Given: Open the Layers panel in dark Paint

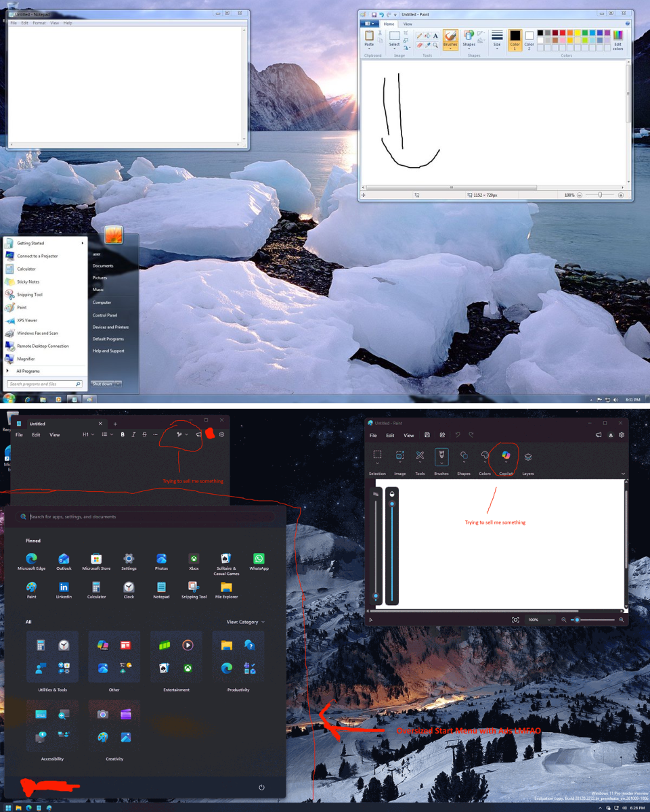Looking at the screenshot, I should [528, 462].
